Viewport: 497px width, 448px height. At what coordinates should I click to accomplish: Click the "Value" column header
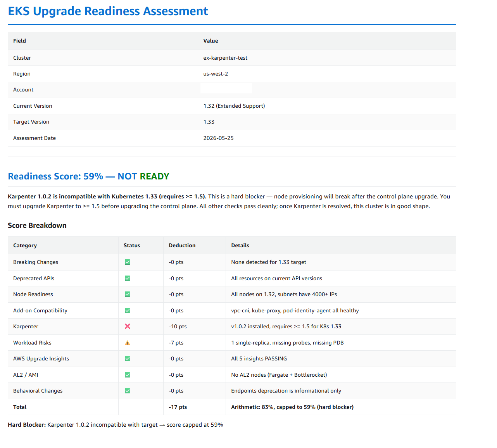211,41
